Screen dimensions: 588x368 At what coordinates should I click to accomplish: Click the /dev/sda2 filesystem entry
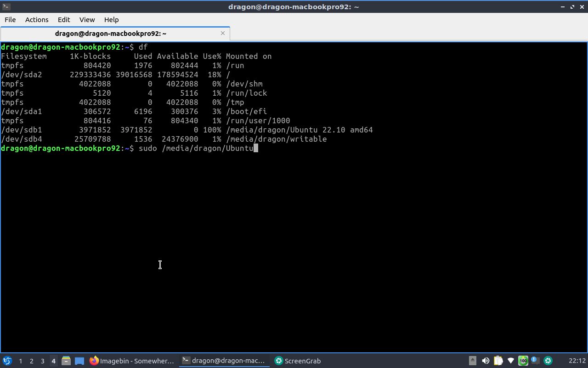point(22,75)
